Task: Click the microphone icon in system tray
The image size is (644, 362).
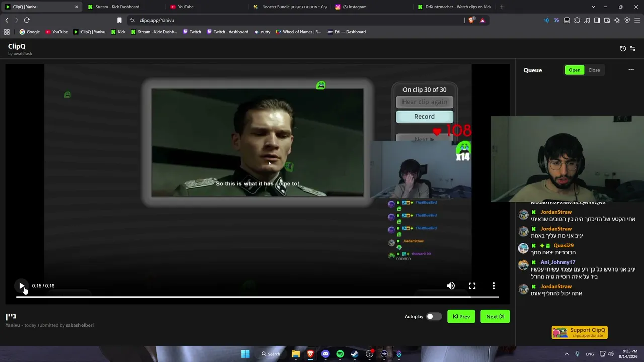Action: [577, 354]
